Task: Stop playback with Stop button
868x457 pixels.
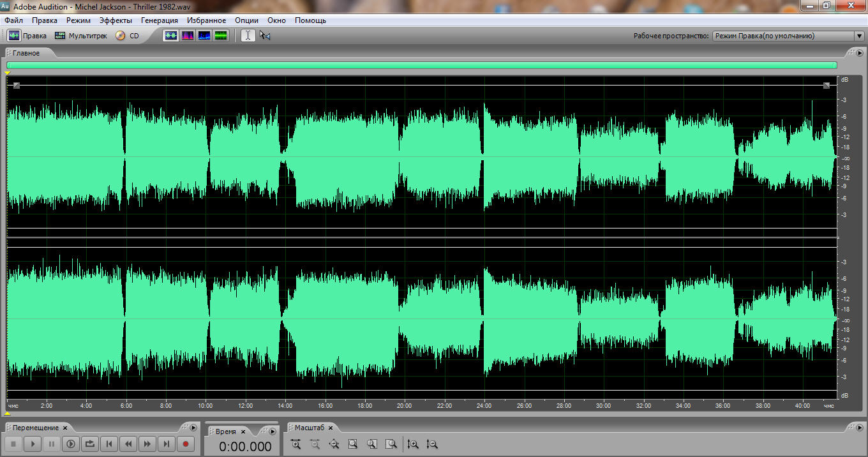Action: [x=13, y=444]
